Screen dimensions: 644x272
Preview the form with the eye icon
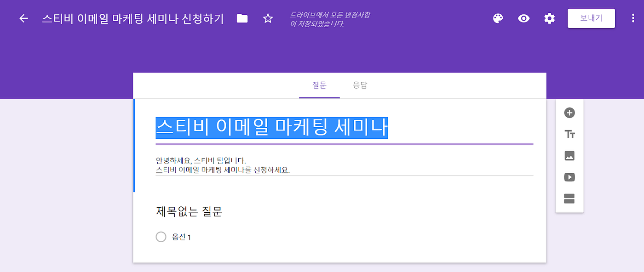pyautogui.click(x=523, y=18)
